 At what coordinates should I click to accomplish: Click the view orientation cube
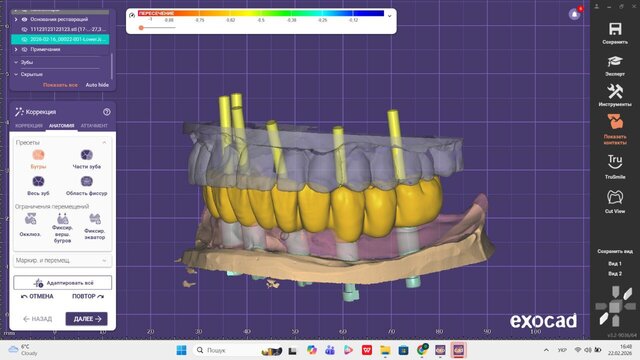pos(615,306)
